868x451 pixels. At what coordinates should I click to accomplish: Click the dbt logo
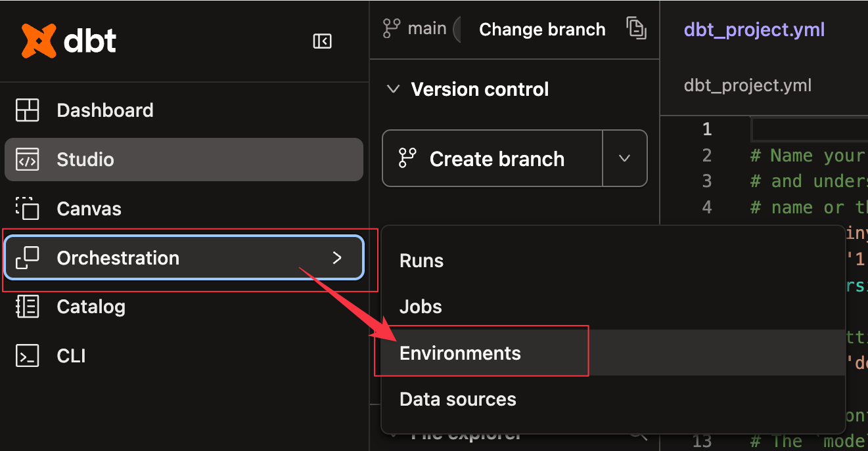point(69,41)
